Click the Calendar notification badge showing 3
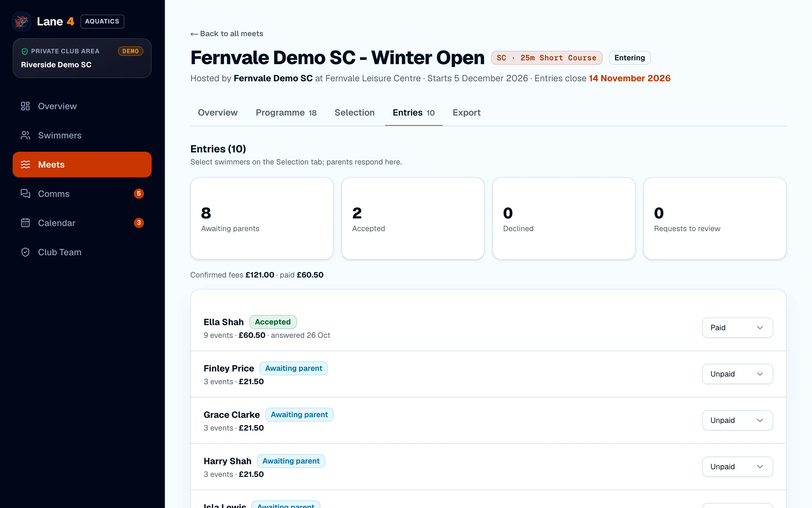This screenshot has width=812, height=508. [x=139, y=223]
